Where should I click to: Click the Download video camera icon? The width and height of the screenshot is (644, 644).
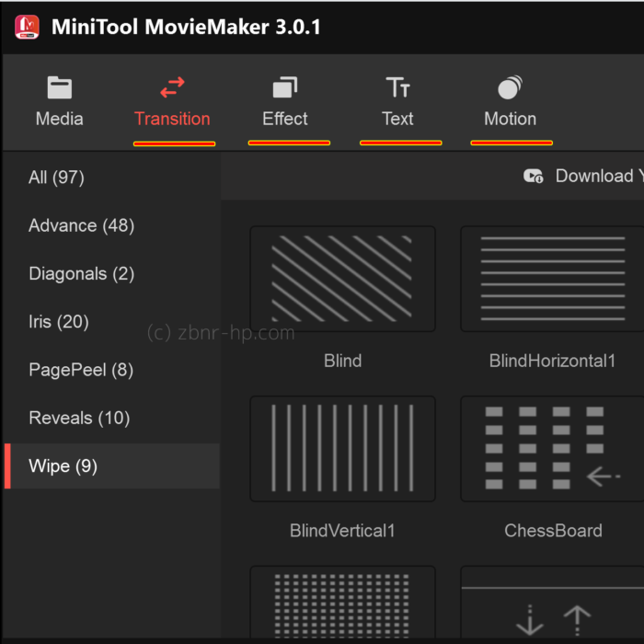coord(533,177)
